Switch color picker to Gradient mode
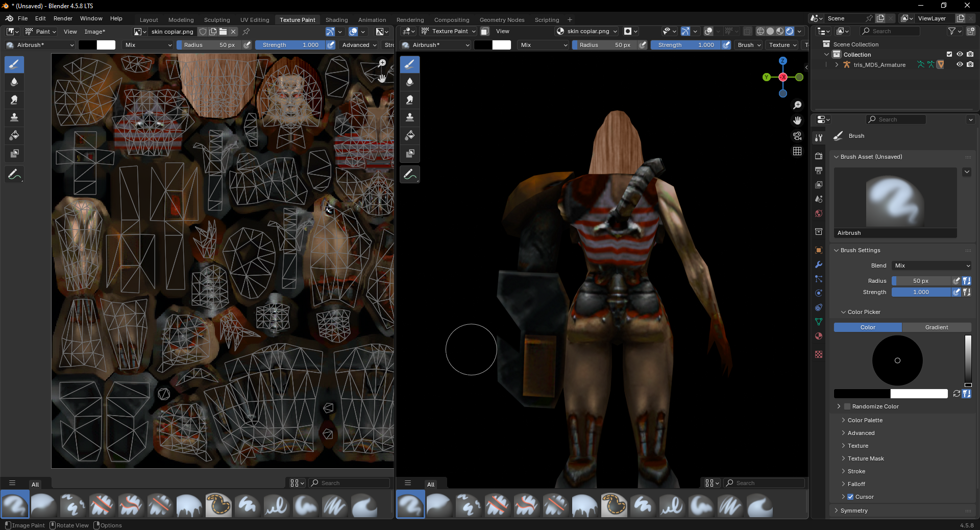The width and height of the screenshot is (980, 530). click(936, 327)
